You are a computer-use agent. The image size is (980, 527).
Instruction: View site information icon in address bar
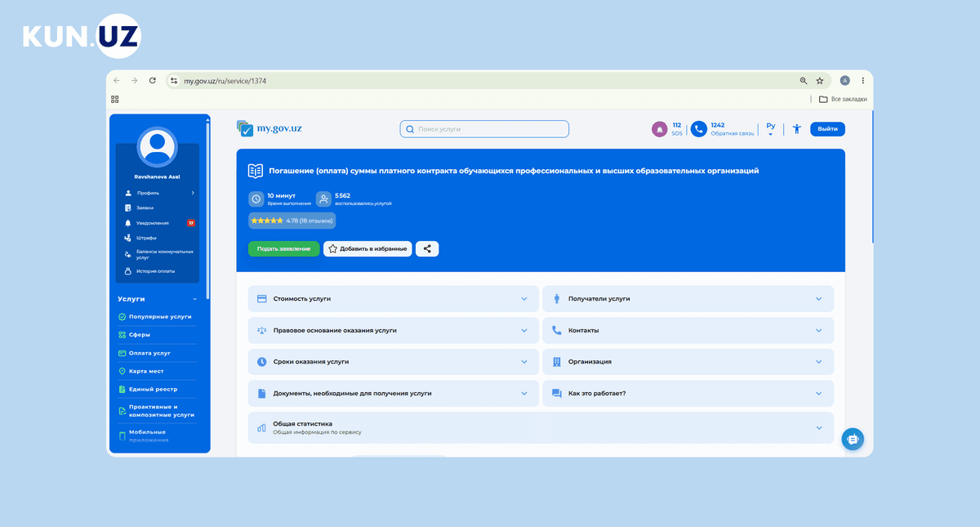(173, 81)
